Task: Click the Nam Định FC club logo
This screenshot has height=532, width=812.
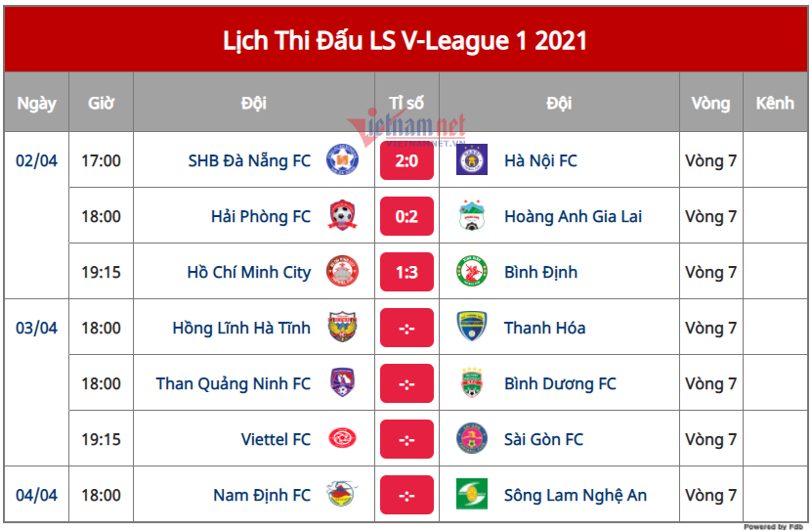Action: 342,495
